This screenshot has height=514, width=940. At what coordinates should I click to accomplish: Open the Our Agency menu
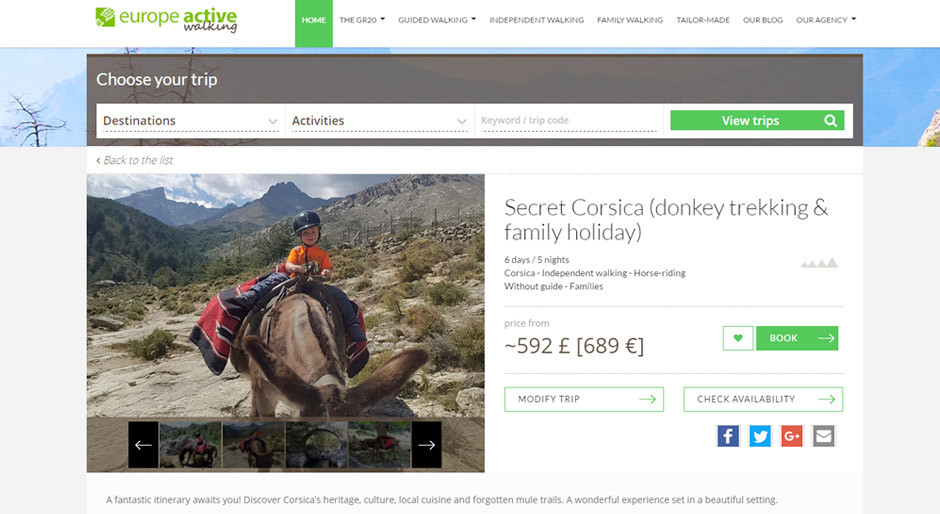825,20
